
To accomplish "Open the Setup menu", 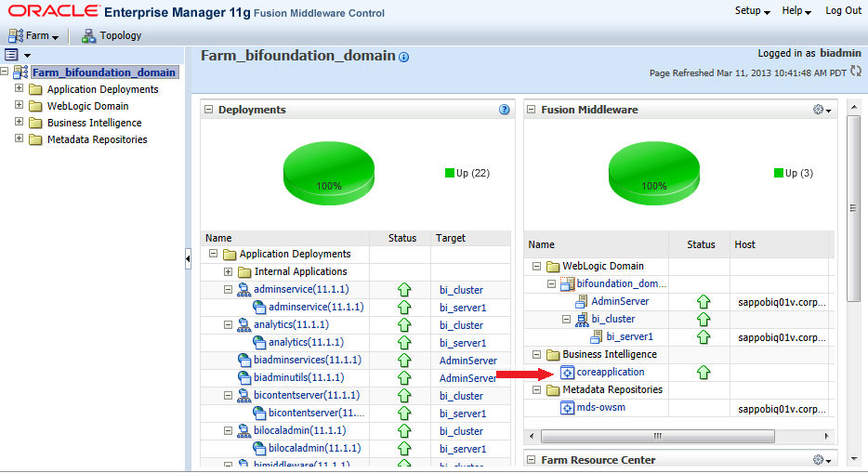I will (x=753, y=10).
